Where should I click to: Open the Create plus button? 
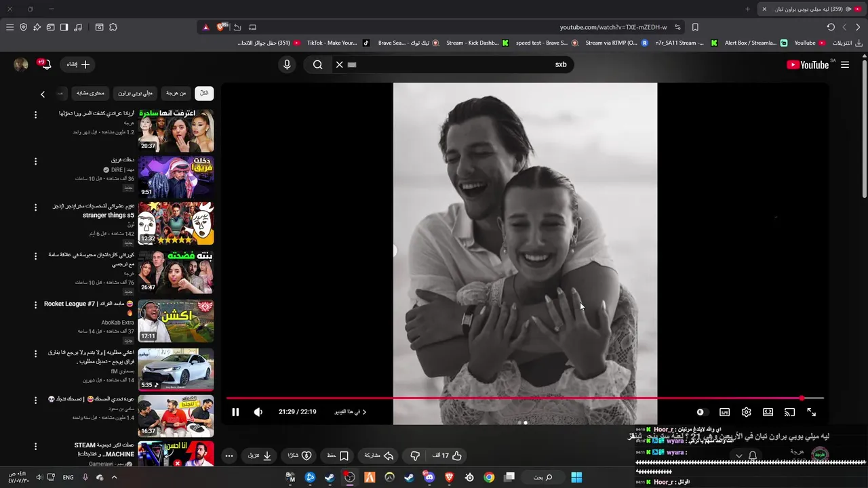point(78,64)
